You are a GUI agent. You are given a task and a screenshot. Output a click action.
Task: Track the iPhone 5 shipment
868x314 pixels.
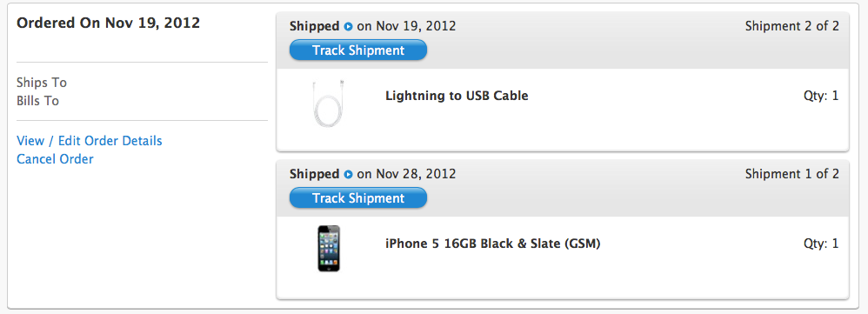point(358,198)
